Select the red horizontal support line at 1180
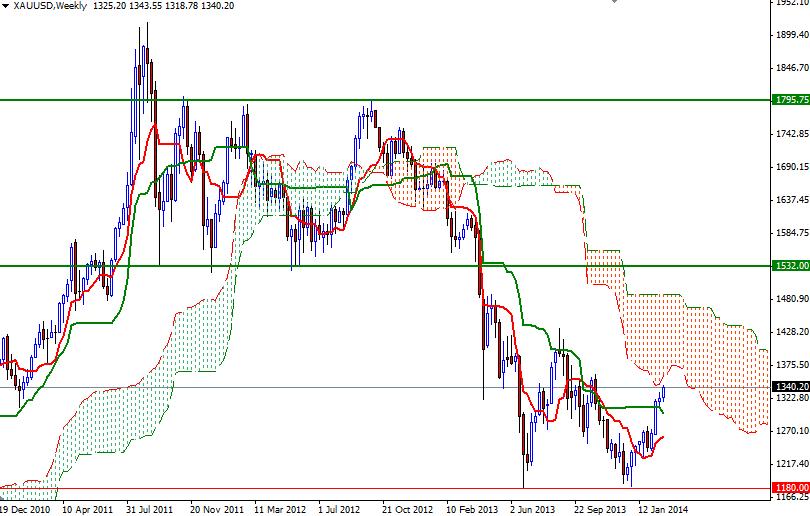The image size is (810, 516). point(385,488)
